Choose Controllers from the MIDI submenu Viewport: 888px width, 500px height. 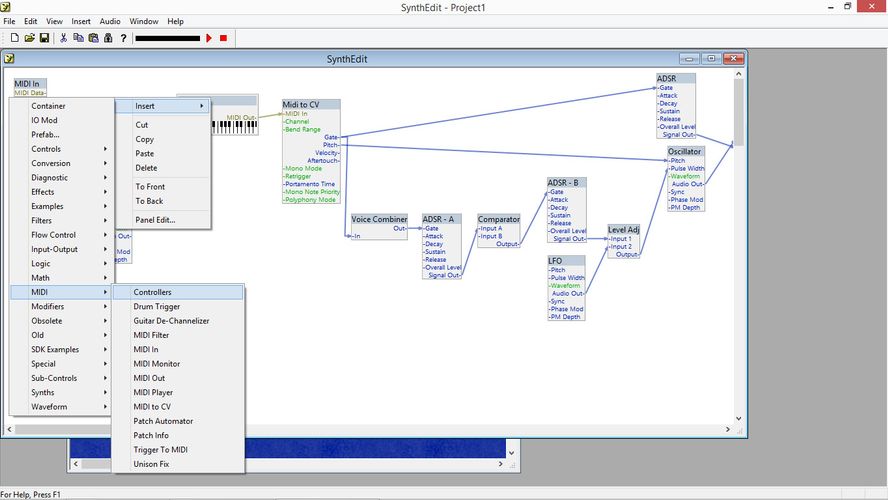pyautogui.click(x=177, y=292)
